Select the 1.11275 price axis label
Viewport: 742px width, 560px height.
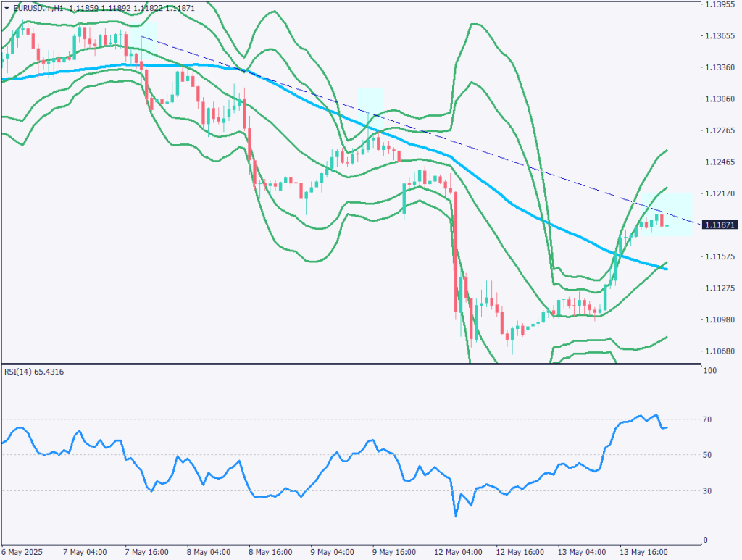(720, 288)
